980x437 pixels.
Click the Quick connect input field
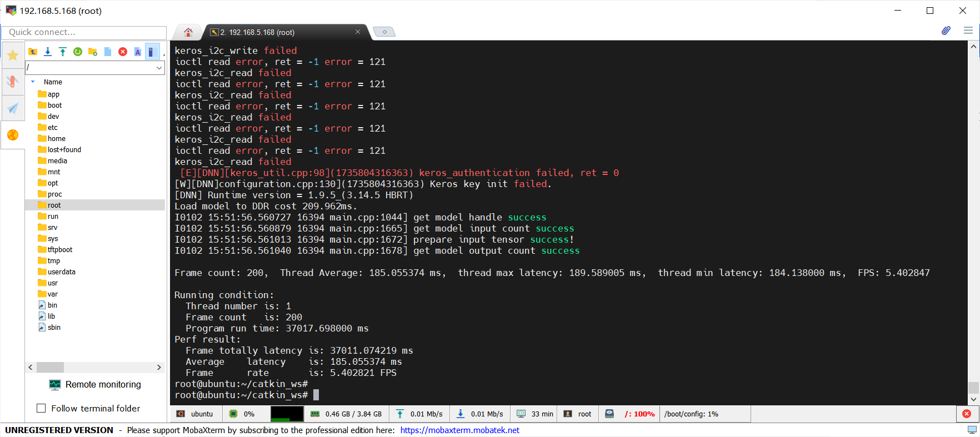tap(83, 32)
